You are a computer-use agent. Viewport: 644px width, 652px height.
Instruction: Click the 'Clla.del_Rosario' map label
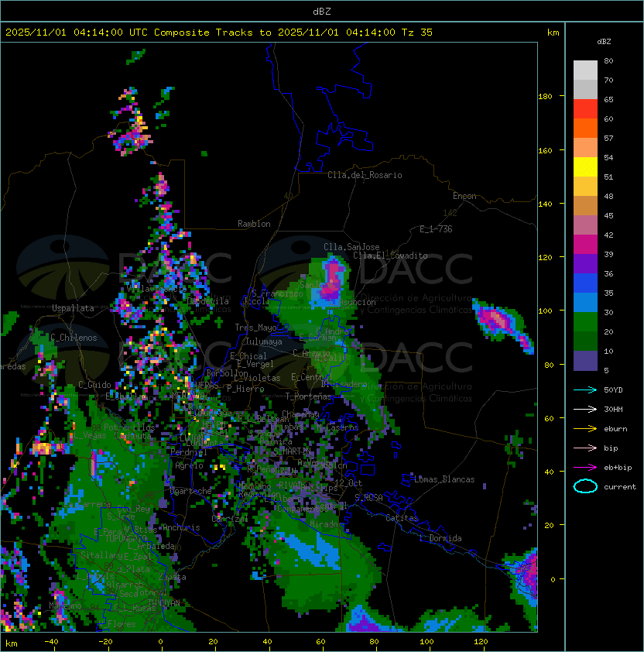[365, 175]
